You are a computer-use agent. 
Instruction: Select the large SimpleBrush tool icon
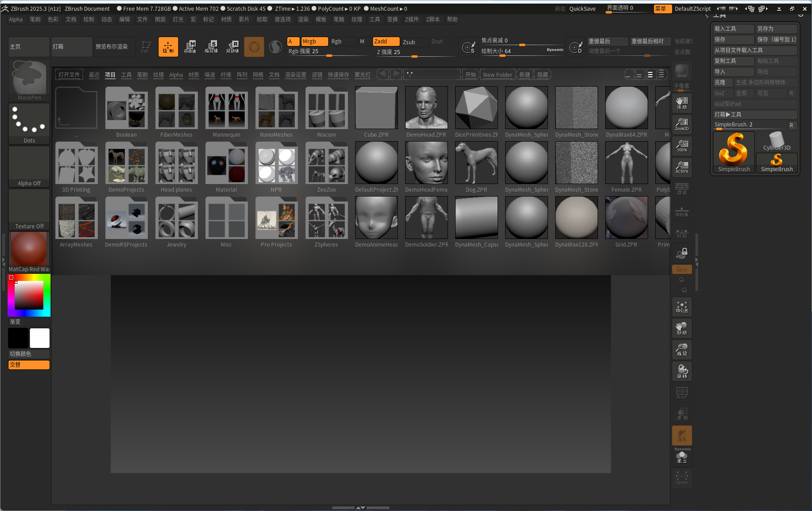coord(734,152)
